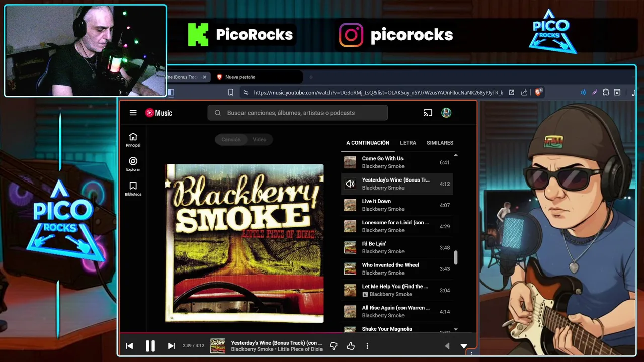Click the browser extensions puzzle icon

click(x=606, y=92)
